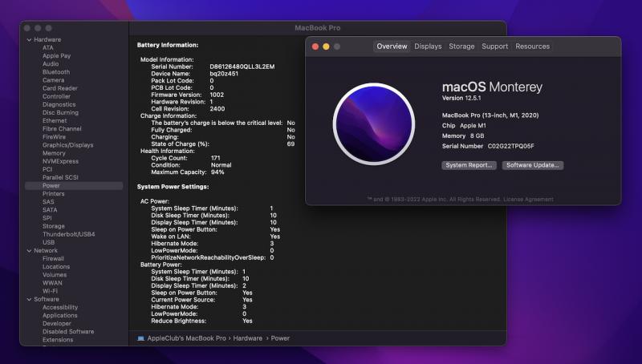Collapse the Hardware section chevron
The image size is (642, 364).
pyautogui.click(x=29, y=39)
